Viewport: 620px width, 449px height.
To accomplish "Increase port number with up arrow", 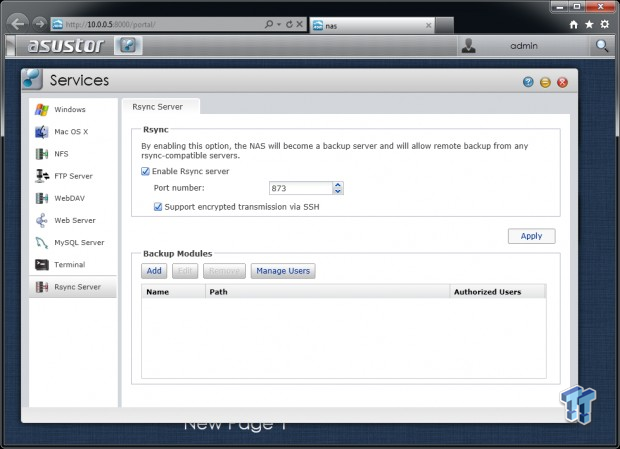I will click(338, 185).
